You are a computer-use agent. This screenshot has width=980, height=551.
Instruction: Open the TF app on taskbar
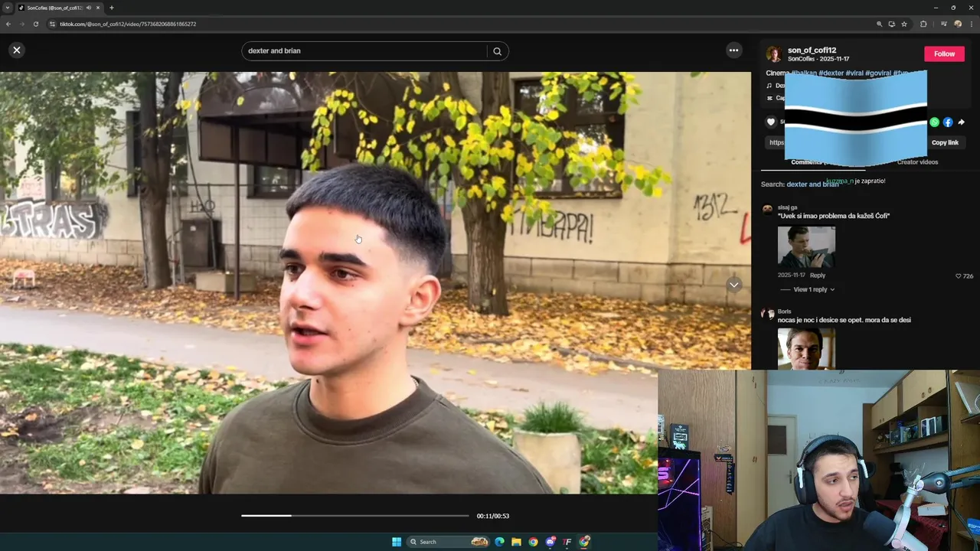(x=567, y=542)
